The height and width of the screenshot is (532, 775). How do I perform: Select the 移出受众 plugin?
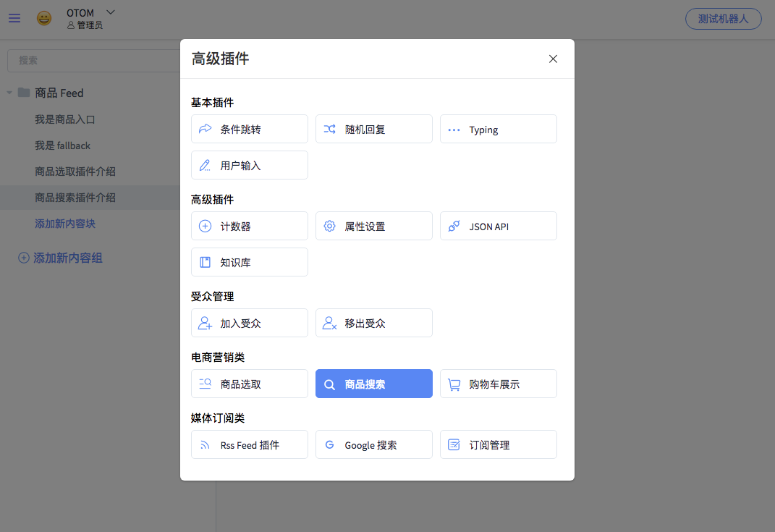tap(374, 323)
